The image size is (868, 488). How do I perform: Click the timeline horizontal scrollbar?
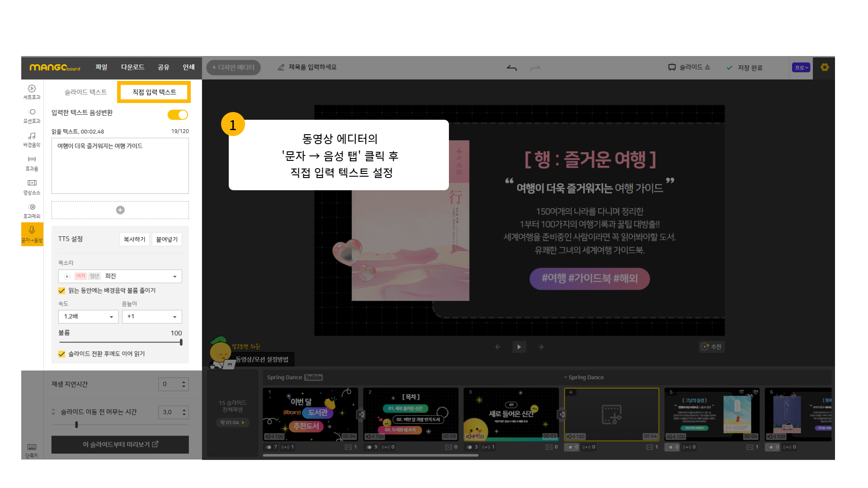click(370, 455)
